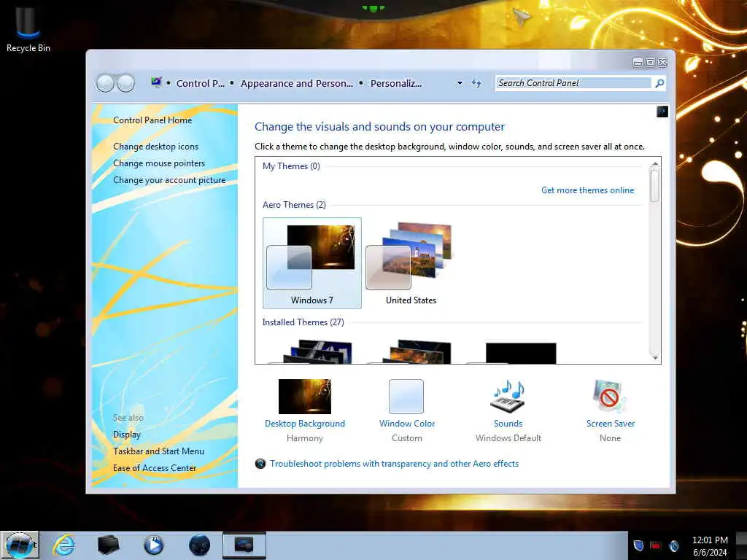Click the Screen Saver text link

tap(611, 424)
